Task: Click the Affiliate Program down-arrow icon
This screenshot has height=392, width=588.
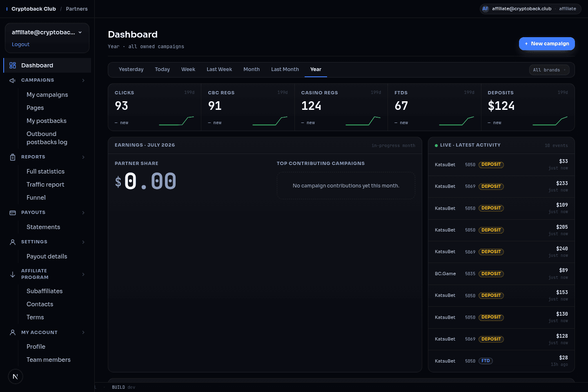Action: tap(13, 274)
